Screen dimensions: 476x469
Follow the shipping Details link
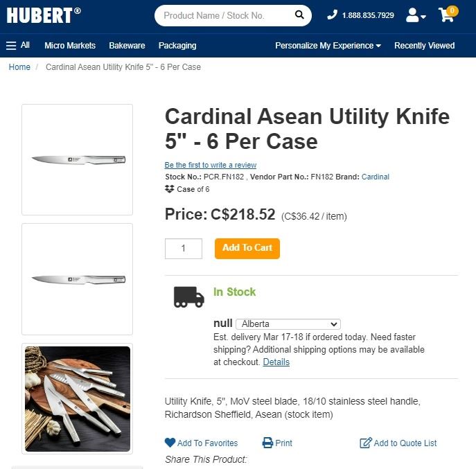pos(276,362)
